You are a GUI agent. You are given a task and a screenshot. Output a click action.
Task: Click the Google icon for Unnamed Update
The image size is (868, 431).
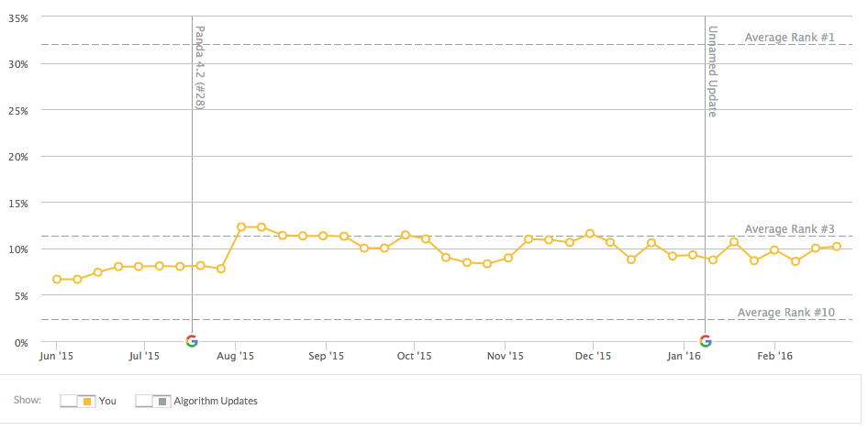(x=706, y=341)
